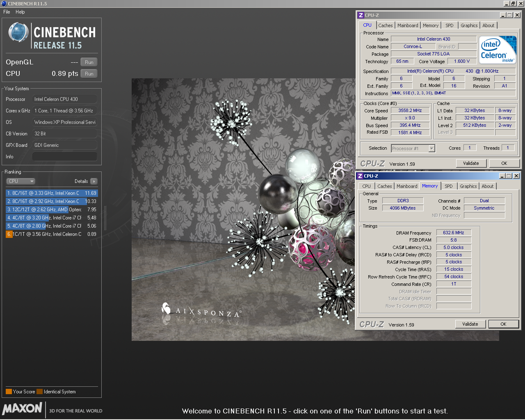Click the Core Voltage value 1.600 V
The width and height of the screenshot is (525, 420).
click(x=461, y=62)
